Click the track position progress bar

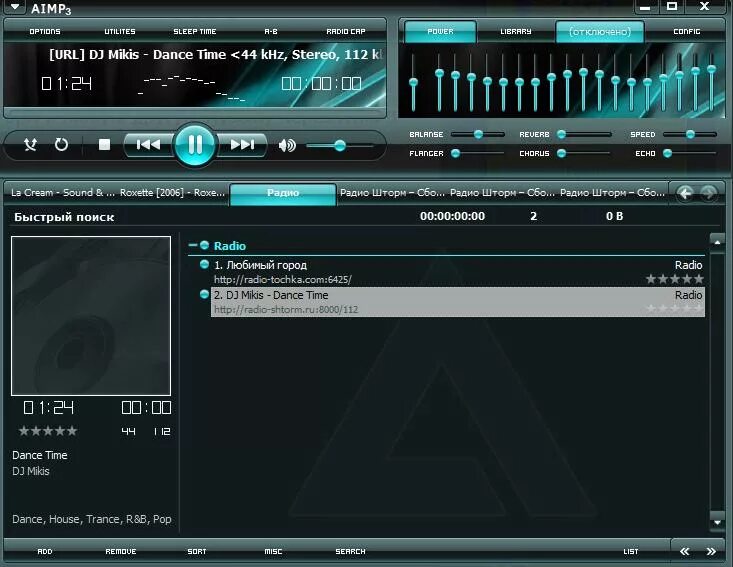coord(194,112)
